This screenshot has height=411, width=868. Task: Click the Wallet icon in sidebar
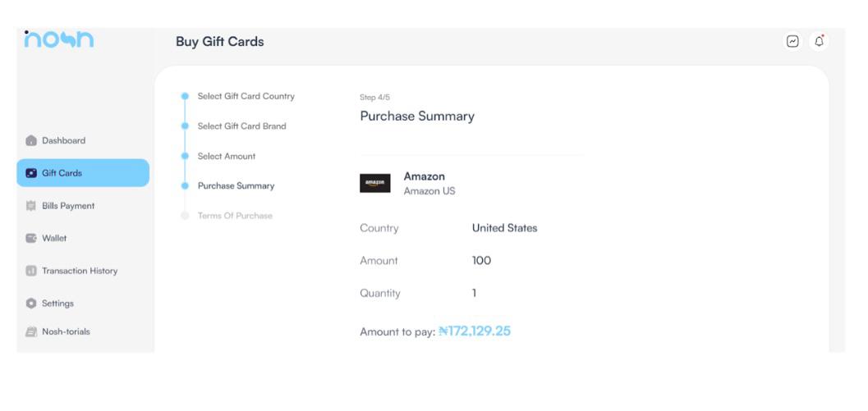click(31, 239)
